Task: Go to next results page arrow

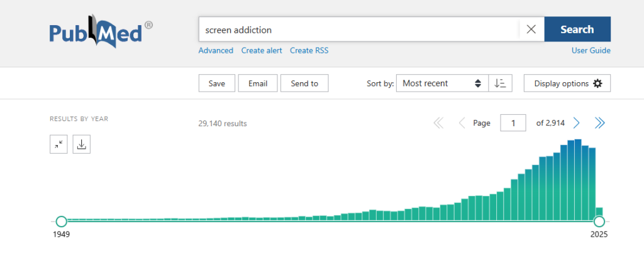Action: pos(577,123)
